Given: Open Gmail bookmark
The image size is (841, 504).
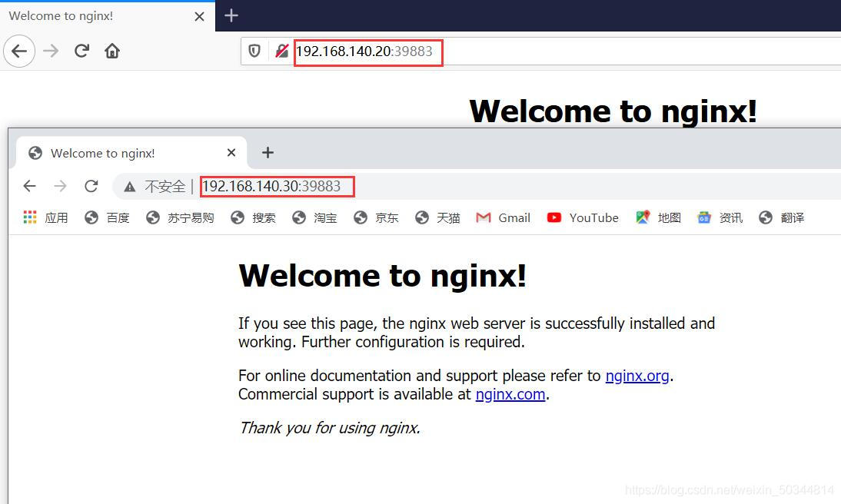Looking at the screenshot, I should [x=503, y=217].
